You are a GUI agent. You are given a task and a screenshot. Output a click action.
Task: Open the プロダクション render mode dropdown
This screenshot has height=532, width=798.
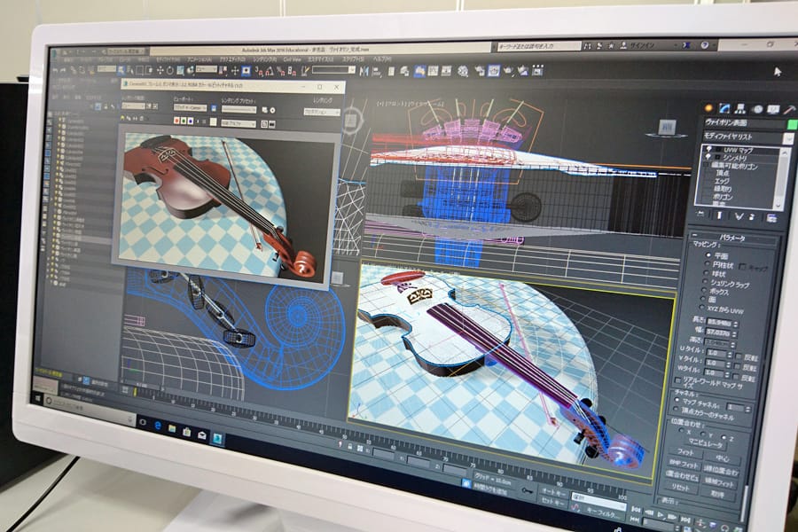click(322, 112)
